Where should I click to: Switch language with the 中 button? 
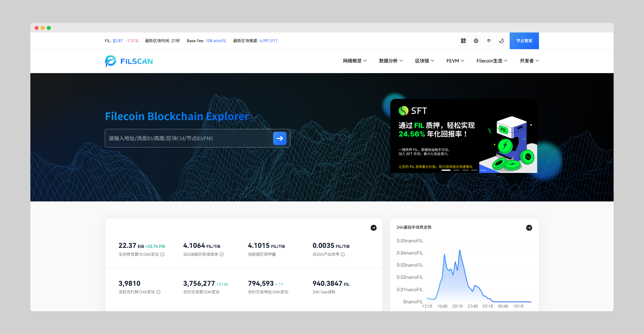click(x=489, y=41)
